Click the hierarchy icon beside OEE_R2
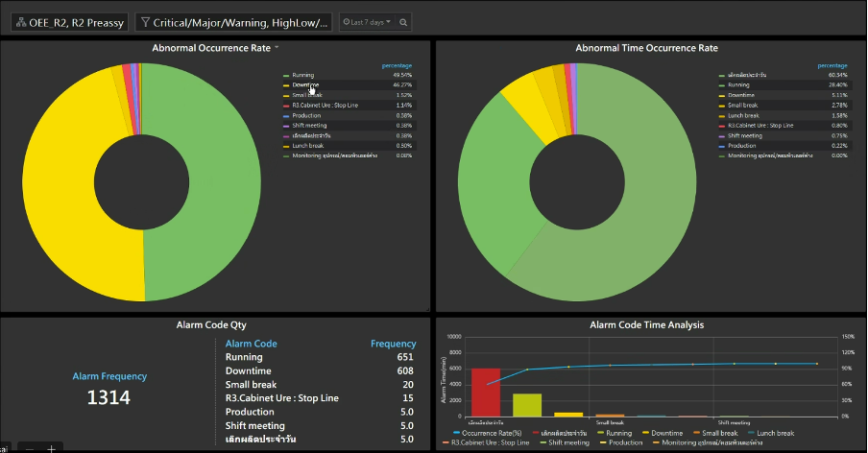The width and height of the screenshot is (868, 453). (x=20, y=22)
